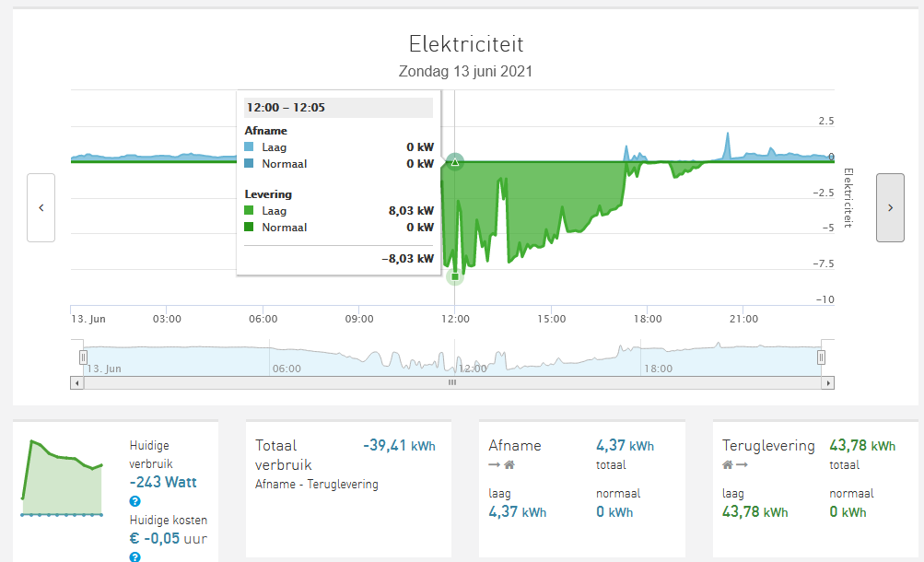Select the triangle data marker at 12:00
924x562 pixels.
455,162
